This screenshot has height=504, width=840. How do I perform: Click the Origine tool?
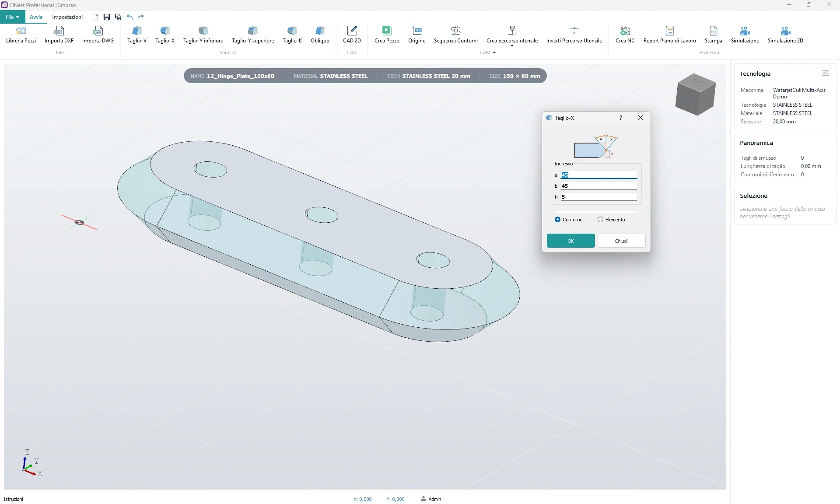click(x=416, y=35)
